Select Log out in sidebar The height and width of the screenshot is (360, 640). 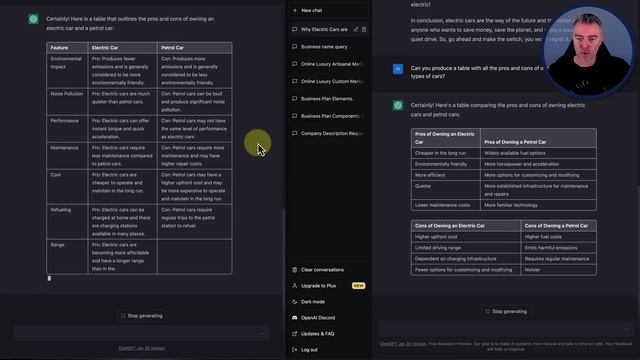[x=329, y=349]
